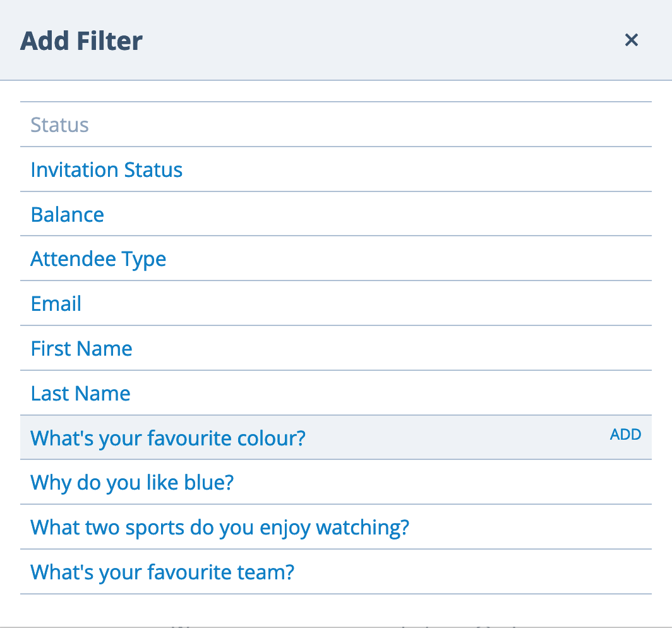Select the Status filter option
This screenshot has width=672, height=628.
click(x=59, y=124)
